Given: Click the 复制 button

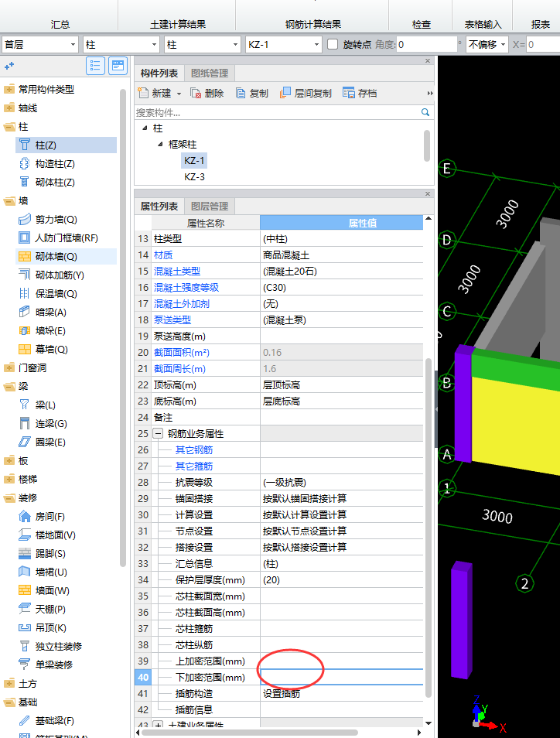Looking at the screenshot, I should pyautogui.click(x=252, y=93).
